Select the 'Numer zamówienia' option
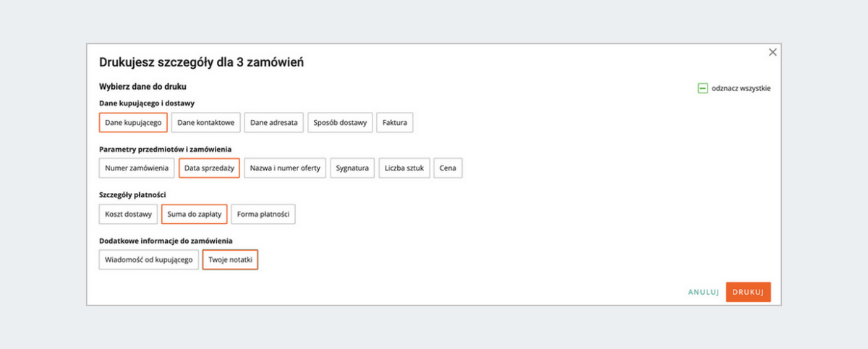The height and width of the screenshot is (349, 868). [x=137, y=168]
